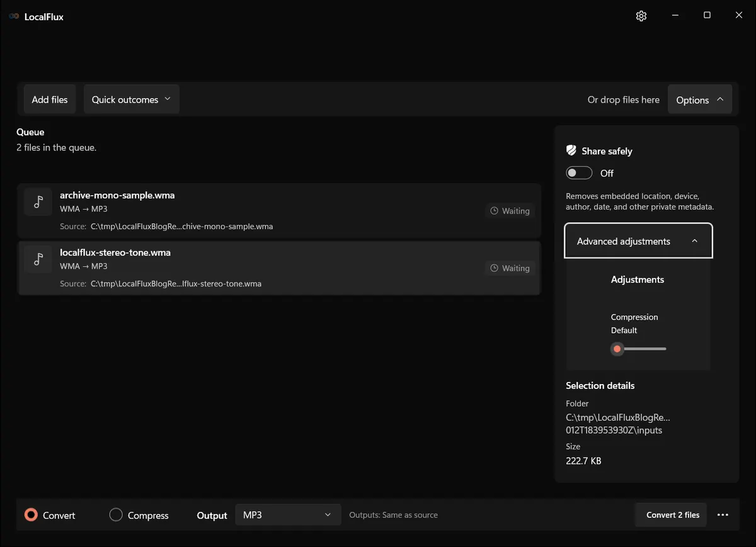
Task: Open the MP3 output format dropdown
Action: [288, 515]
